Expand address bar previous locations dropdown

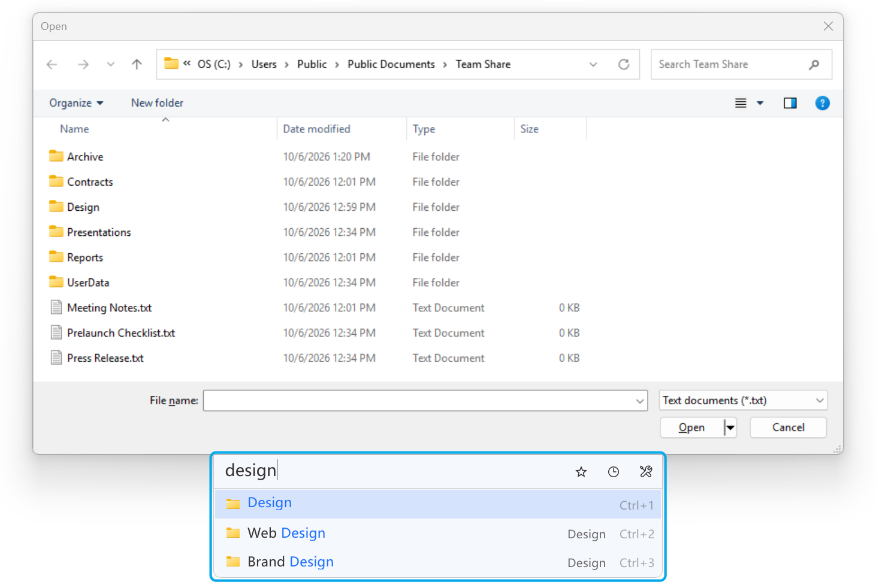click(593, 65)
